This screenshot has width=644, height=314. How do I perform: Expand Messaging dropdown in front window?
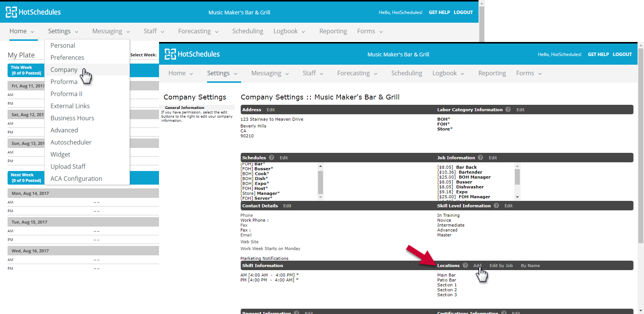287,74
